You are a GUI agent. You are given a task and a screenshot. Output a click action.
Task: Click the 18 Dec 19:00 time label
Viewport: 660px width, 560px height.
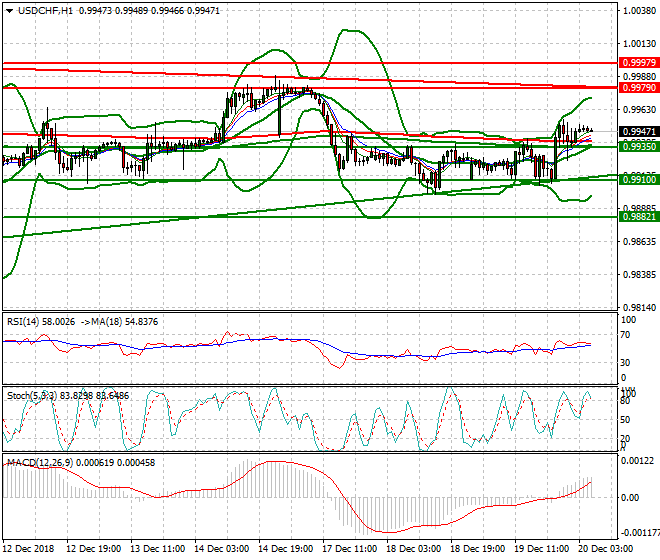477,549
